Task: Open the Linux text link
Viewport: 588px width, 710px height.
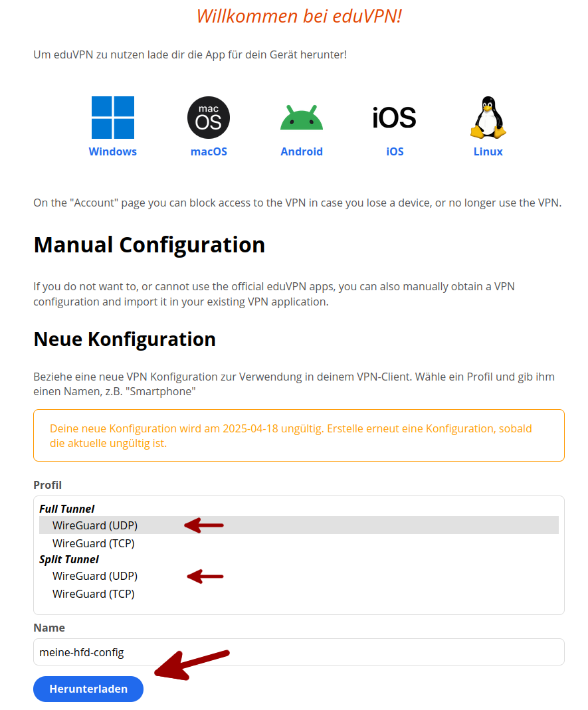Action: [488, 151]
